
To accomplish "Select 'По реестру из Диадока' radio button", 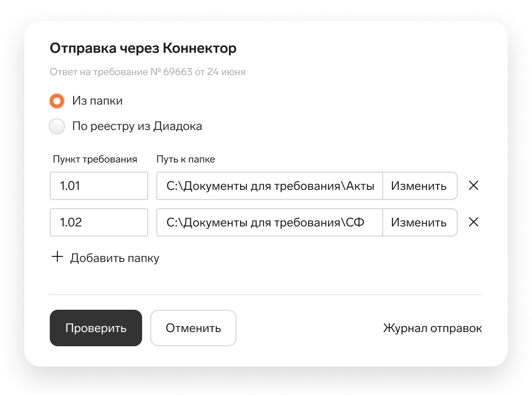I will pos(57,126).
